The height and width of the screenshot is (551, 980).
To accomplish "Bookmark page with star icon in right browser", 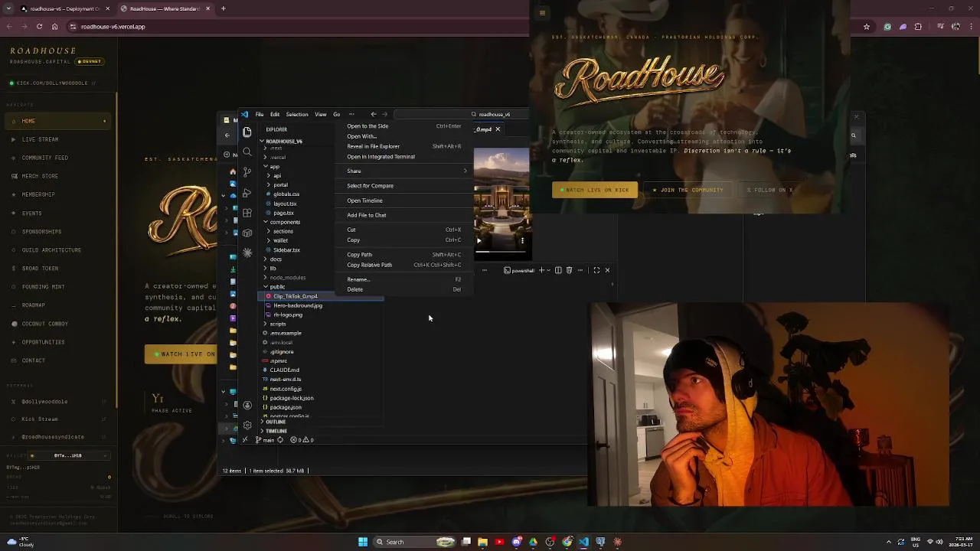I will (867, 27).
